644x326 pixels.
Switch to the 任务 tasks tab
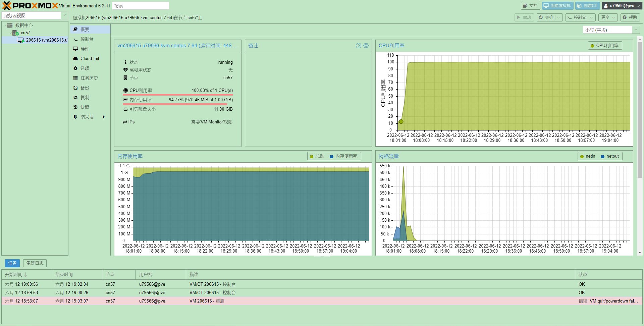coord(12,263)
